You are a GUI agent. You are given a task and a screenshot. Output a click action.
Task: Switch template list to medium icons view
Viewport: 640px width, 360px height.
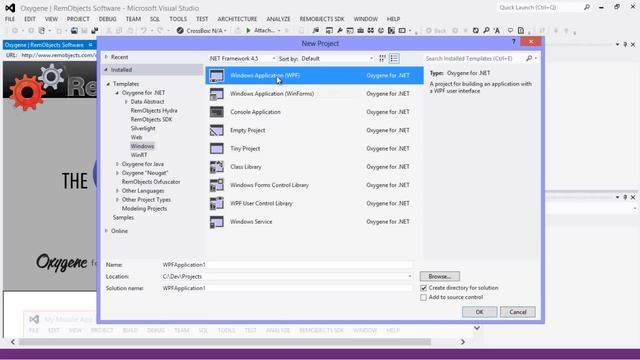click(394, 58)
